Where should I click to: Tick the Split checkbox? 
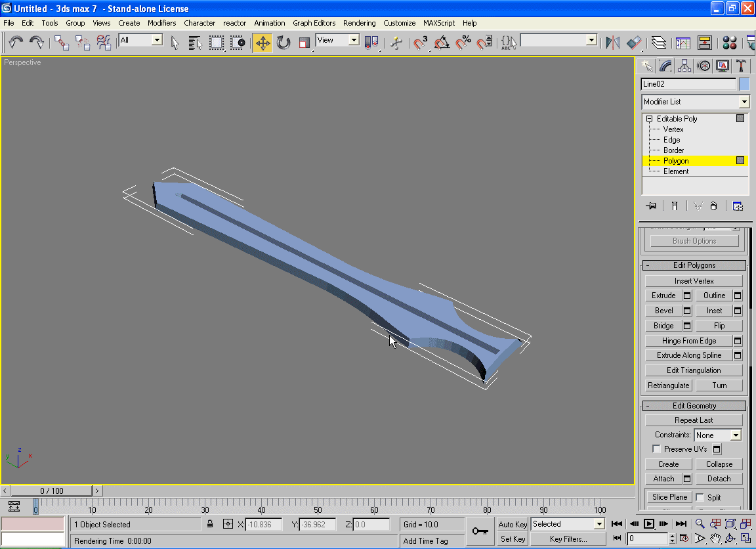[x=700, y=497]
